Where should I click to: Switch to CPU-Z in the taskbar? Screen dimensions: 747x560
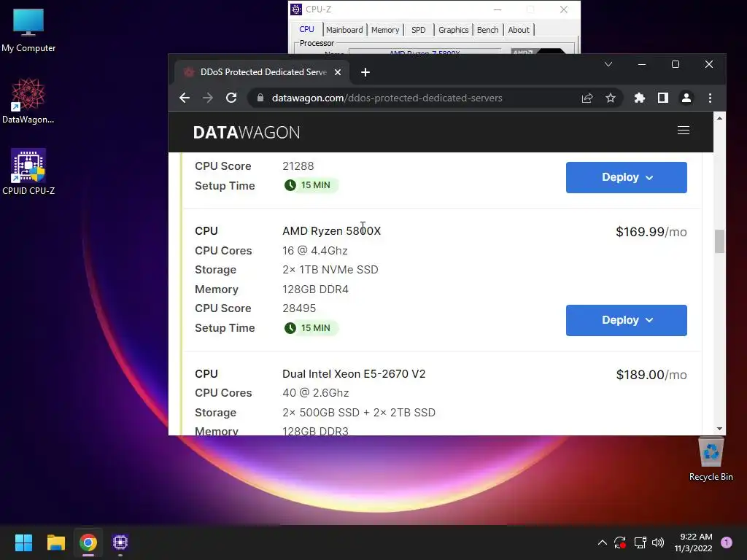120,542
